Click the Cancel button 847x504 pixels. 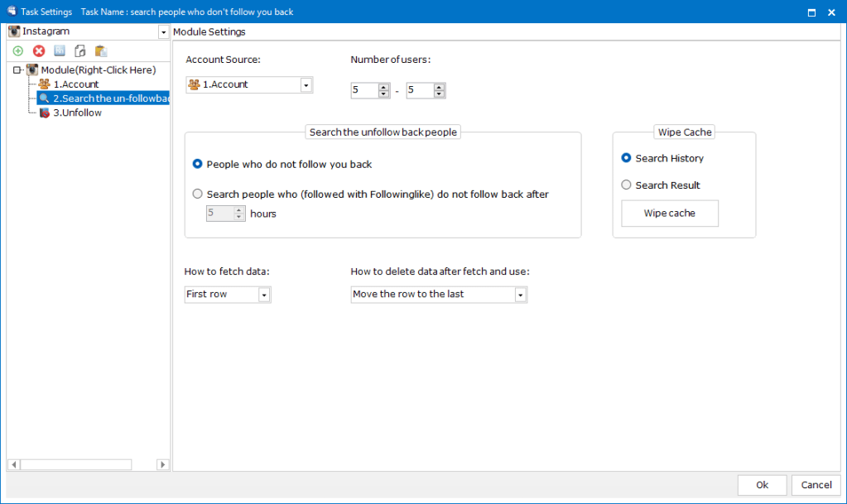[816, 485]
